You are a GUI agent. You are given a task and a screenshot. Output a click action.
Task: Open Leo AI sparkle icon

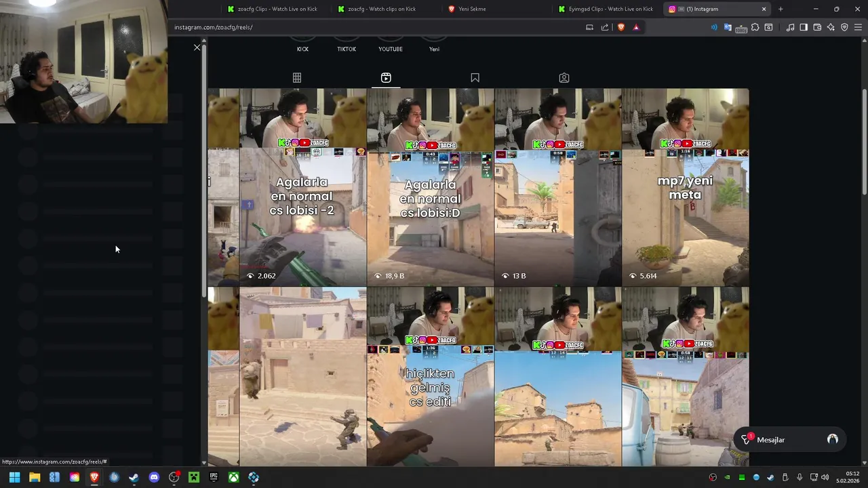tap(831, 27)
